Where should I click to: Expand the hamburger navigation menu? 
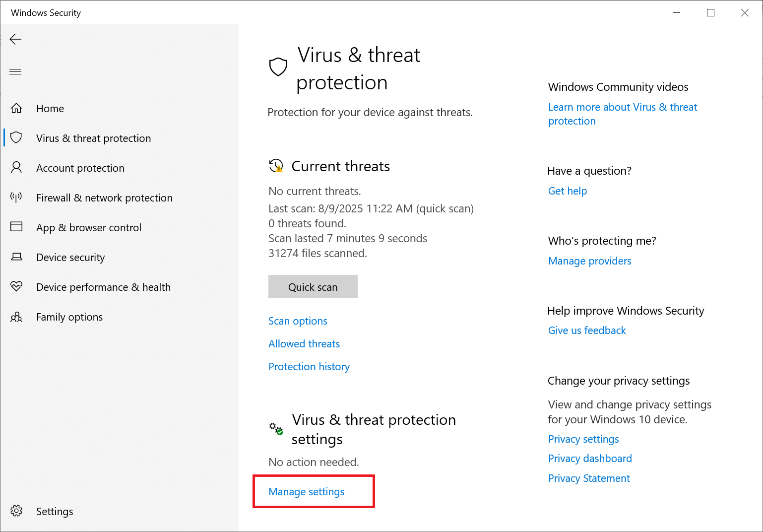click(x=16, y=72)
